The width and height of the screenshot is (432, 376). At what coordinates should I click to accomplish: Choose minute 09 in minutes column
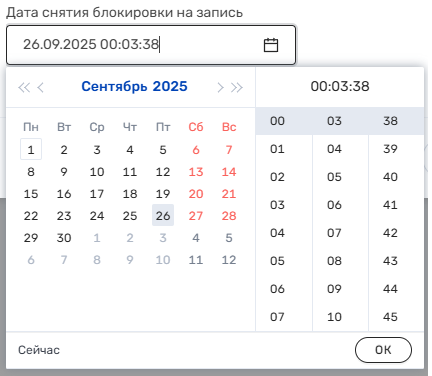tap(334, 288)
